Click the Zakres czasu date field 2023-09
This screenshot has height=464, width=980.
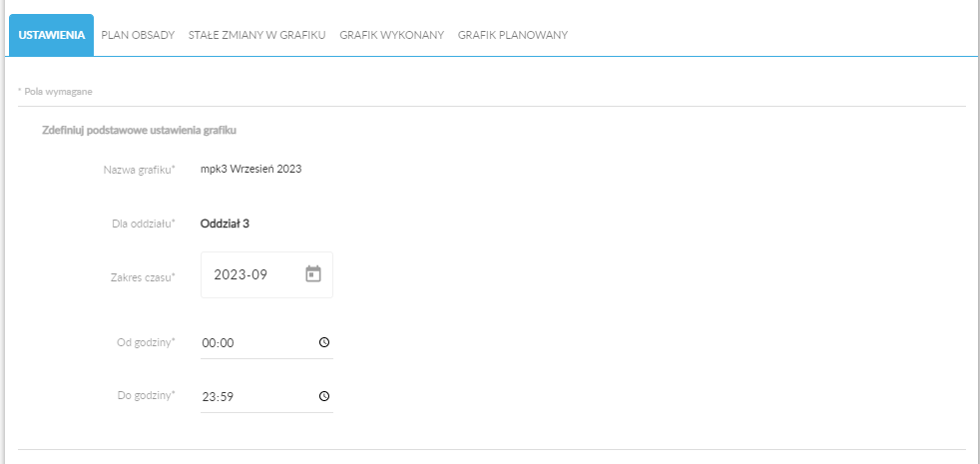266,274
